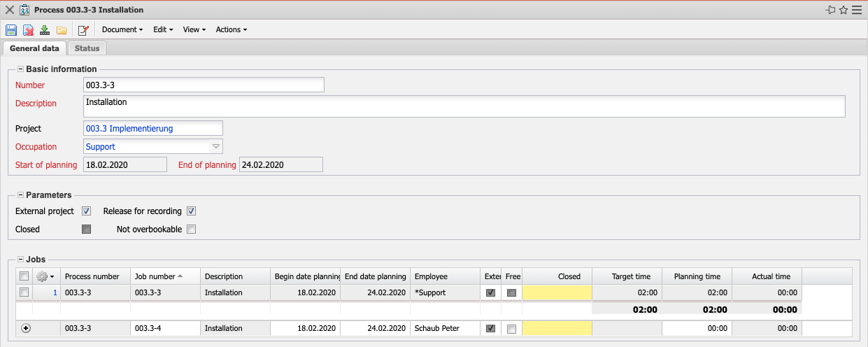Click the blue floppy disk Save icon
The width and height of the screenshot is (868, 347).
[x=11, y=30]
